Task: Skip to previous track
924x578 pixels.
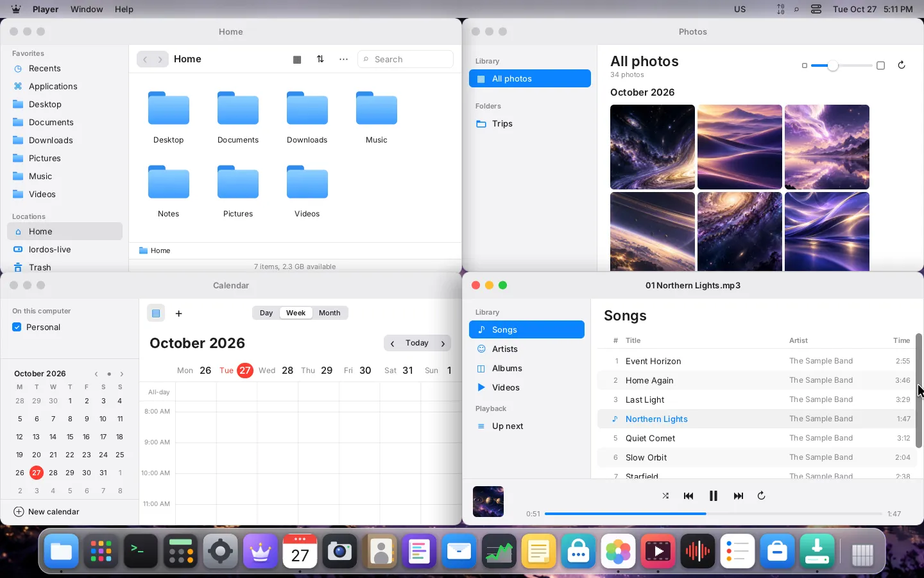Action: point(689,496)
